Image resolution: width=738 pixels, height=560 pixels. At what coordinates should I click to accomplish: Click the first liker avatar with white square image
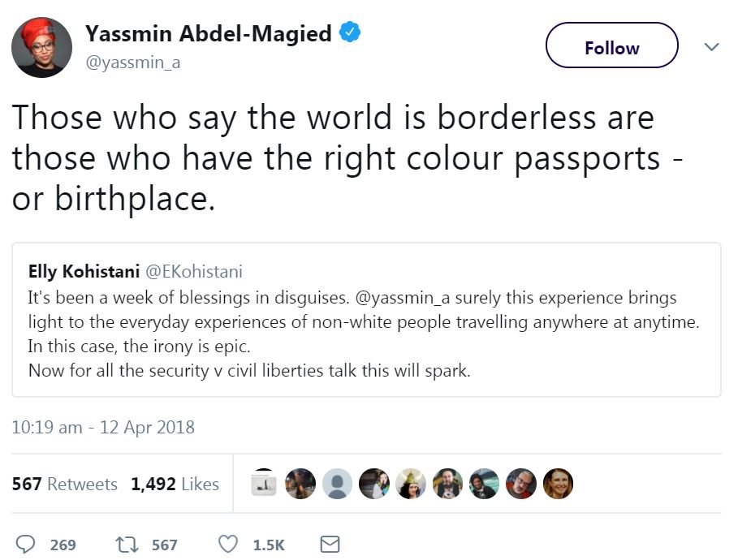point(264,484)
